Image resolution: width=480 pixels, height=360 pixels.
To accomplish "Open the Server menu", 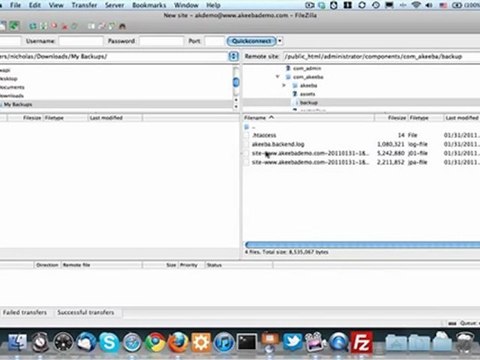I will pyautogui.click(x=114, y=5).
